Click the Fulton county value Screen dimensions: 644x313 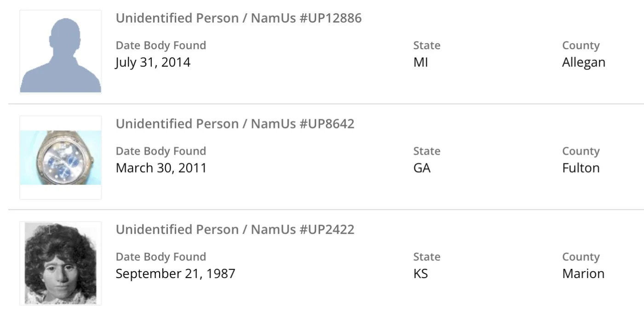pos(581,168)
